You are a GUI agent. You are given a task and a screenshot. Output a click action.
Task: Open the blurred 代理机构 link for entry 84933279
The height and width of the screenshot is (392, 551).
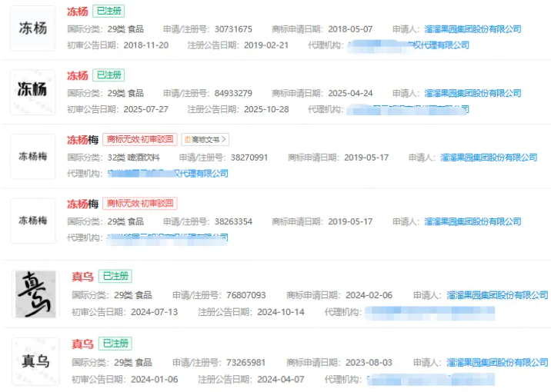click(x=408, y=110)
